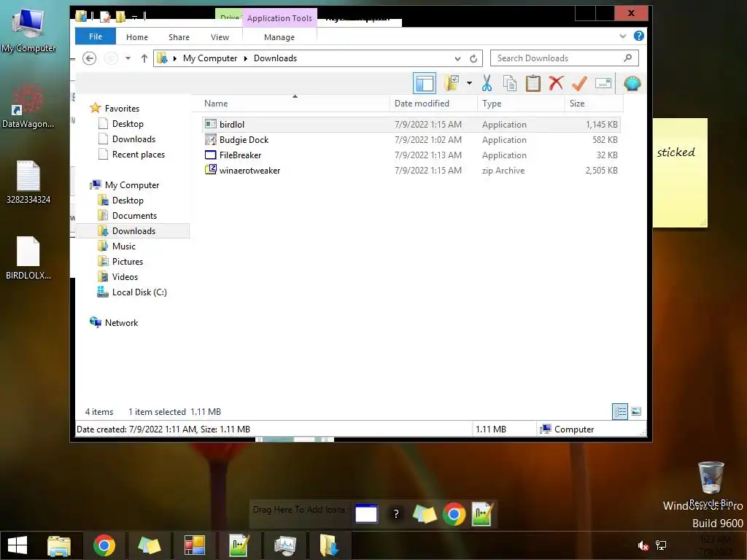The height and width of the screenshot is (560, 747).
Task: Copy the selected file using toolbar icon
Action: (510, 83)
